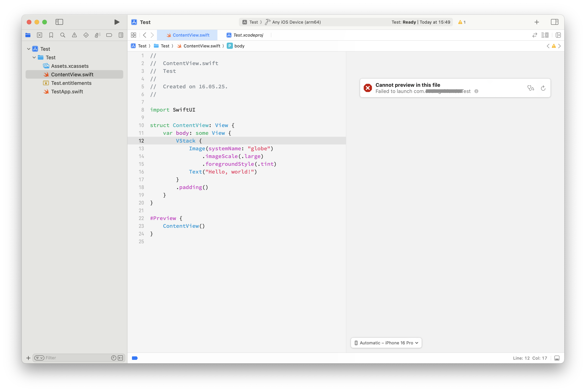Image resolution: width=586 pixels, height=392 pixels.
Task: Jump to next issue arrow
Action: pos(559,46)
